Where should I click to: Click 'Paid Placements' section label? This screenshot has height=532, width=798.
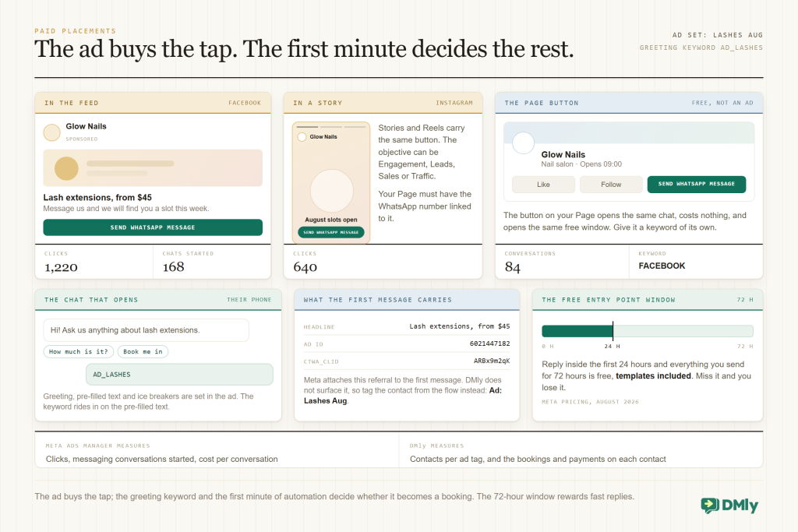[x=76, y=31]
